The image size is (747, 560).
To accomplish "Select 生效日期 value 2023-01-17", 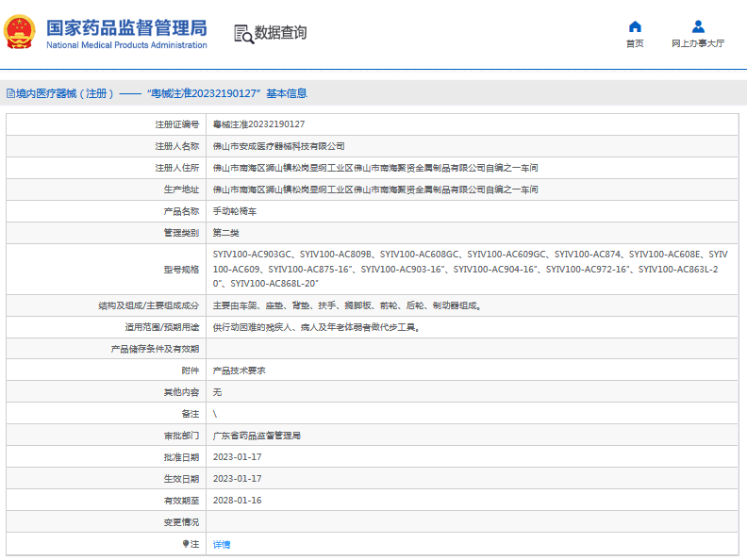I will (x=238, y=479).
